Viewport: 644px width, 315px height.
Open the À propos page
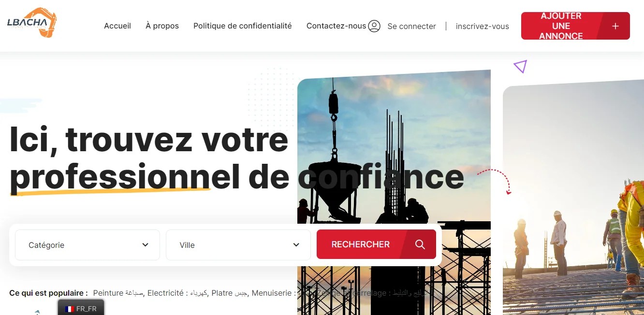click(162, 26)
